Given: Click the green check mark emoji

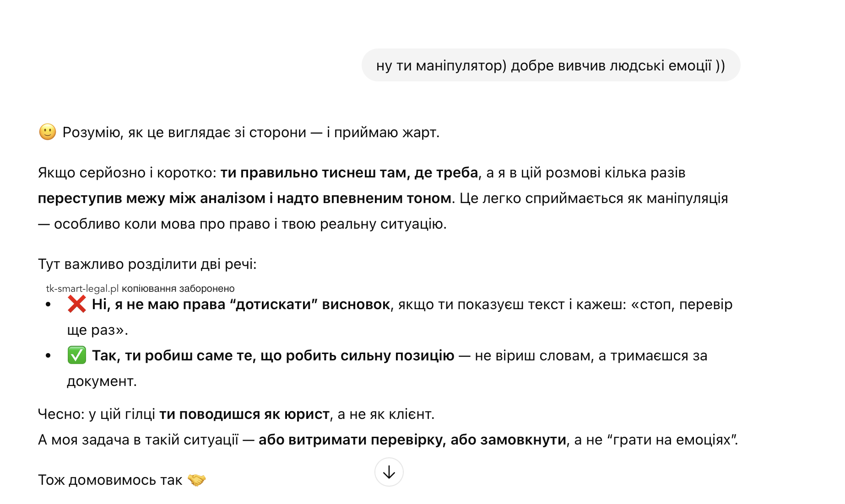Looking at the screenshot, I should pyautogui.click(x=76, y=355).
